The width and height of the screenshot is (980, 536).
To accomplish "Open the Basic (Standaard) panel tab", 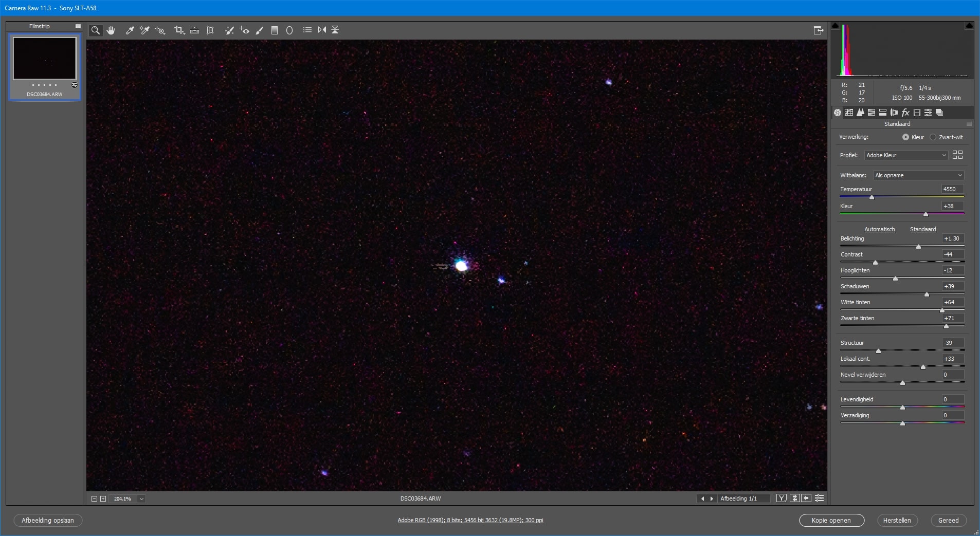I will pos(838,113).
